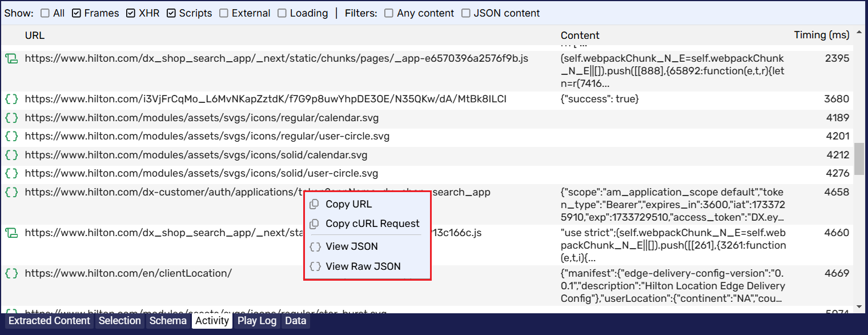The height and width of the screenshot is (335, 868).
Task: Choose View Raw JSON menu entry
Action: [x=363, y=266]
